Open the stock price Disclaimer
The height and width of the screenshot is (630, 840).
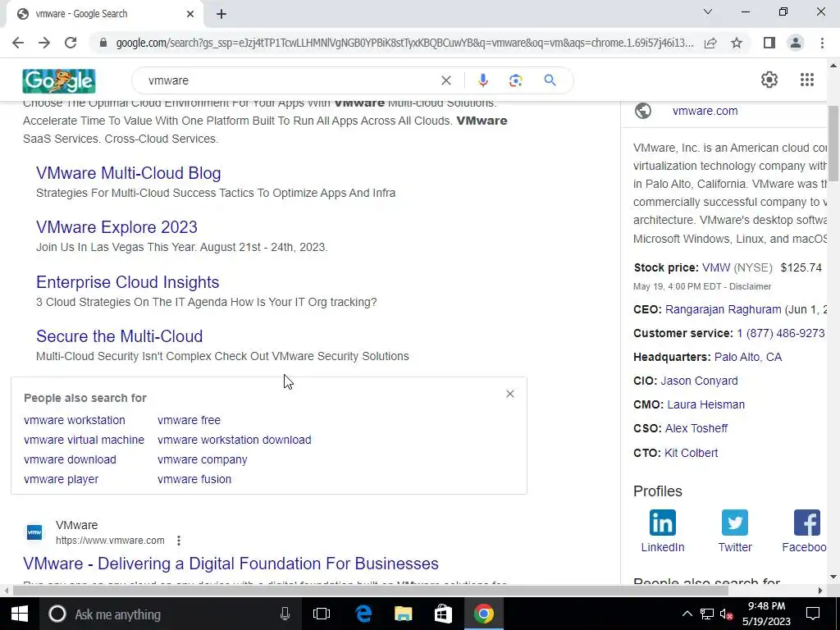click(750, 286)
